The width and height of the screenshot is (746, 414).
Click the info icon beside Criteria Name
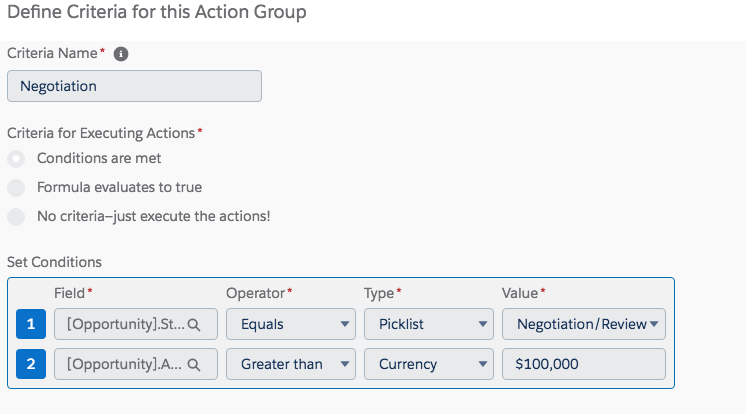[x=121, y=54]
